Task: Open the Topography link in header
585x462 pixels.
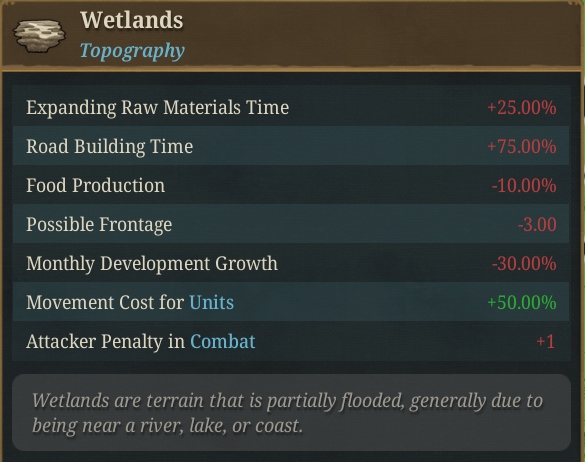Action: tap(132, 51)
